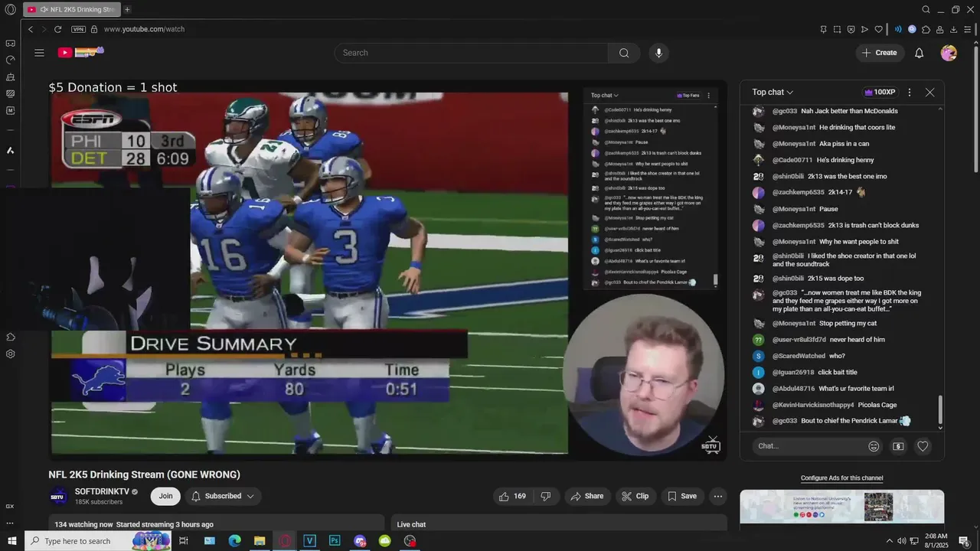Click Configure Ads for this channel
Viewport: 980px width, 551px height.
[841, 478]
